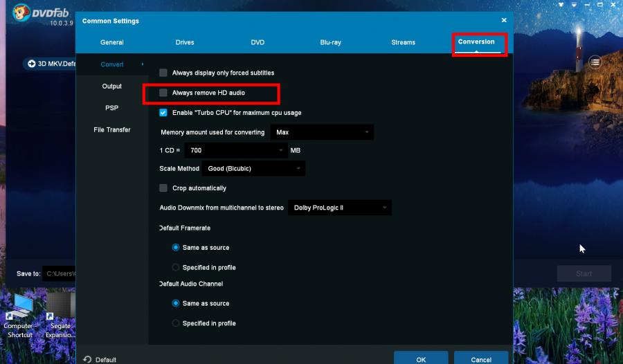The height and width of the screenshot is (364, 623).
Task: Select the Output item in sidebar
Action: [x=111, y=87]
